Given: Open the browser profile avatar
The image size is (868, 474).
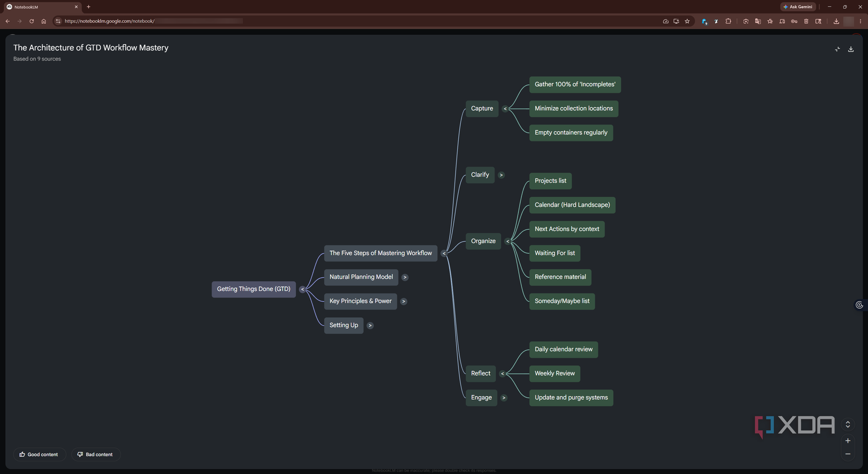Looking at the screenshot, I should (849, 21).
